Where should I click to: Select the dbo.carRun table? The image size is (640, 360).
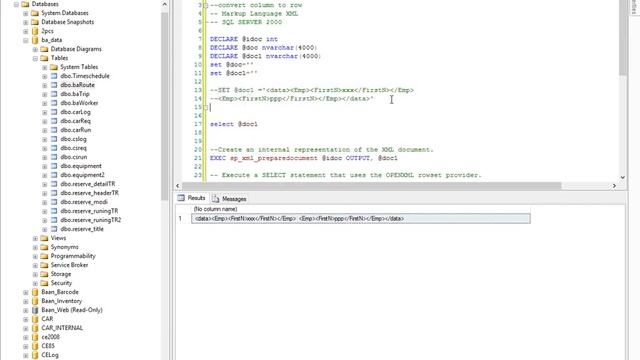point(76,130)
